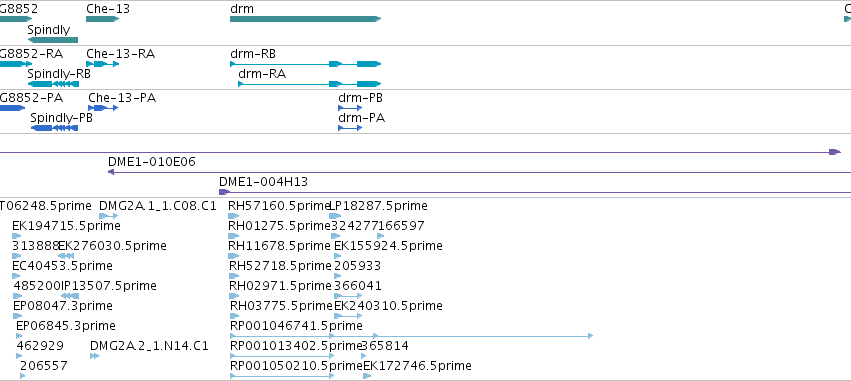
Task: Select the DME1-004H13 clone feature
Action: tap(535, 192)
